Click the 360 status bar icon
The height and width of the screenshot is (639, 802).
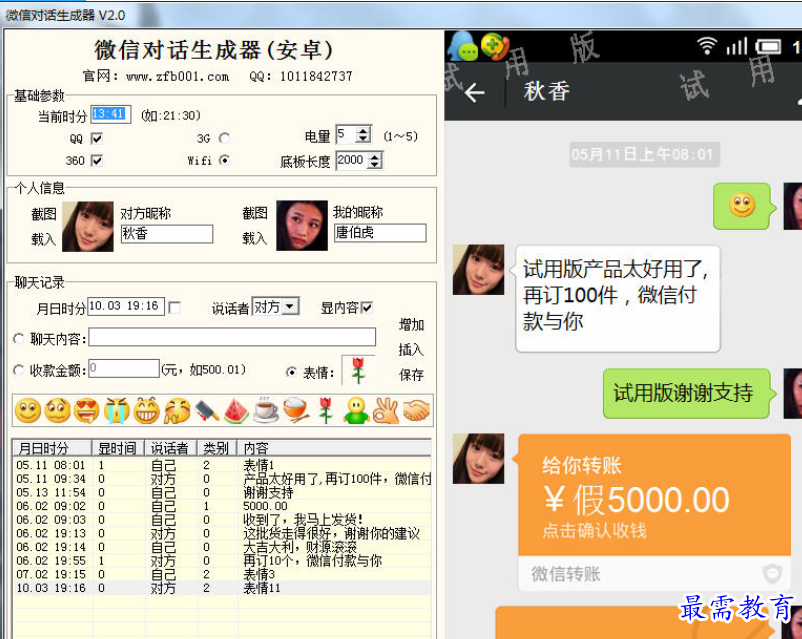pos(495,47)
